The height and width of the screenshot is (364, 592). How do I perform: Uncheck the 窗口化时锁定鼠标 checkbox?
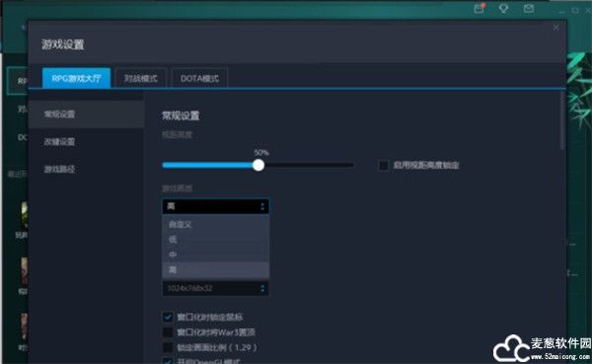[x=168, y=318]
